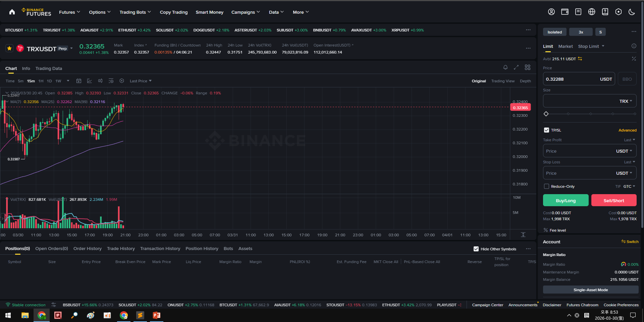Open the Position History tab
This screenshot has height=322, width=644.
[202, 248]
